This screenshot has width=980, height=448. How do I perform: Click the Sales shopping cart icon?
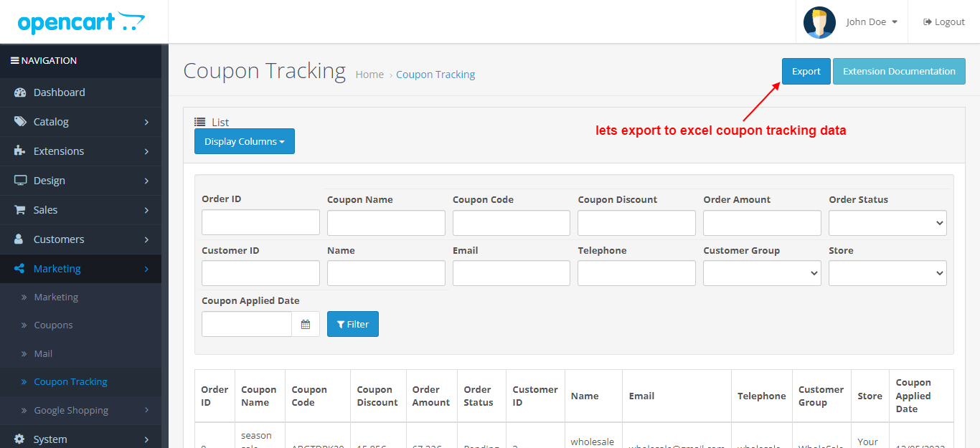pos(20,210)
